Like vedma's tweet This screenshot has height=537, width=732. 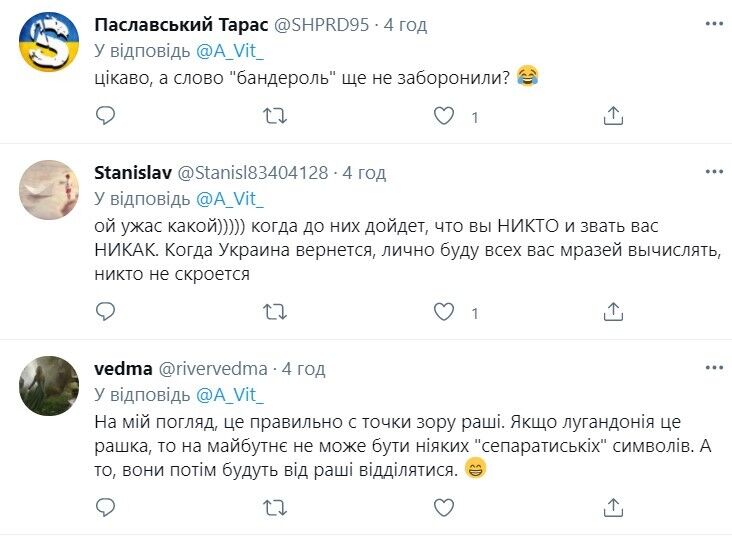[444, 509]
